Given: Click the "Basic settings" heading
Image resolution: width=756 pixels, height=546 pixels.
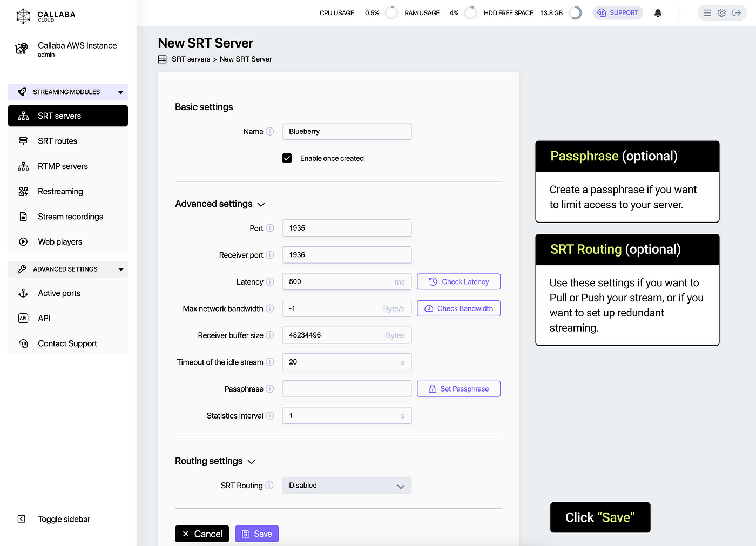Looking at the screenshot, I should tap(204, 107).
